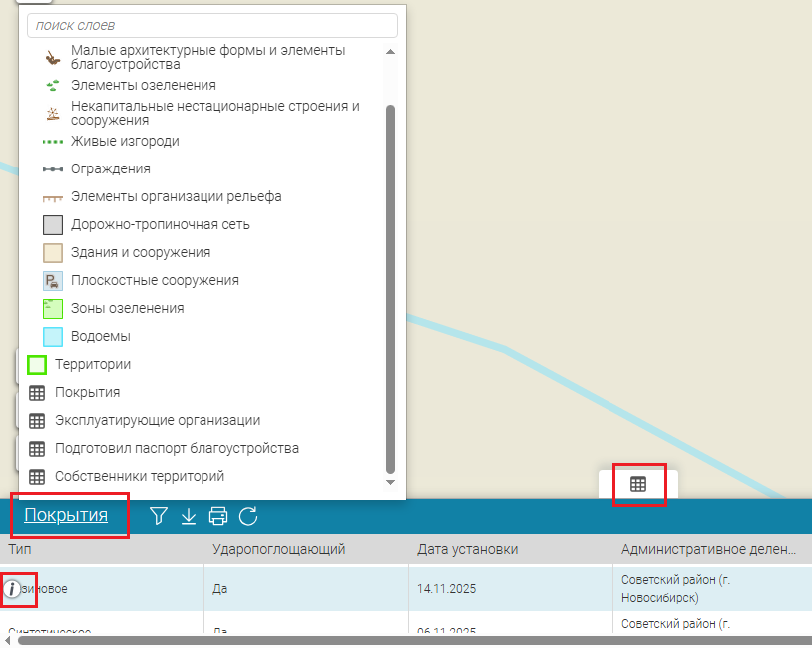Viewport: 812px width, 667px height.
Task: Click the 14.11.2025 date cell
Action: tap(510, 589)
